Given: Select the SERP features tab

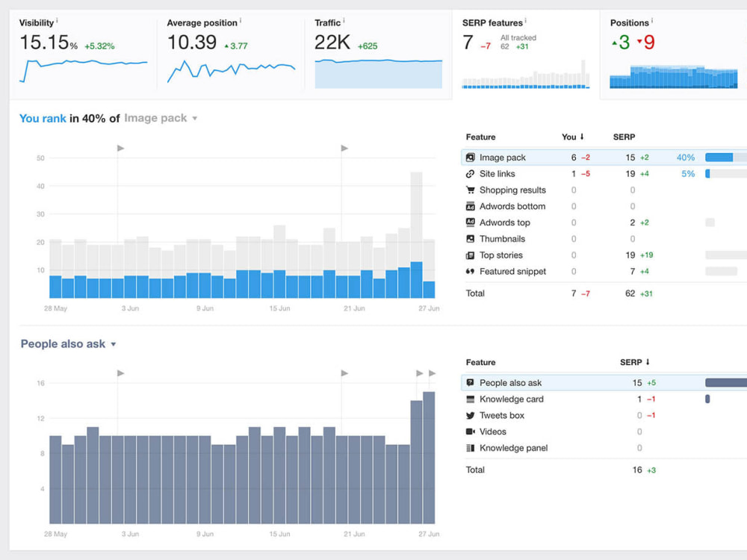Looking at the screenshot, I should pyautogui.click(x=526, y=55).
